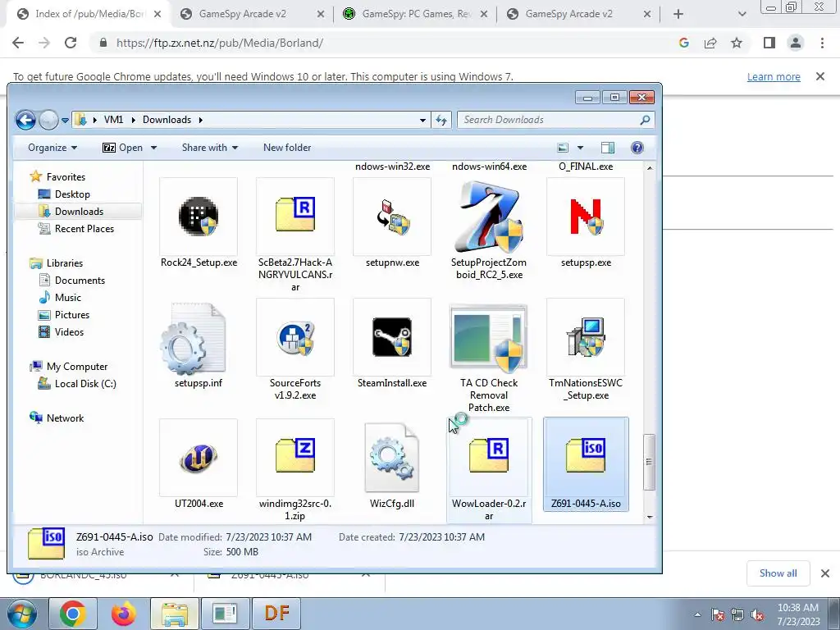Screen dimensions: 840x630
Task: Switch to first GameSpy Arcade v2 tab
Action: click(x=252, y=14)
